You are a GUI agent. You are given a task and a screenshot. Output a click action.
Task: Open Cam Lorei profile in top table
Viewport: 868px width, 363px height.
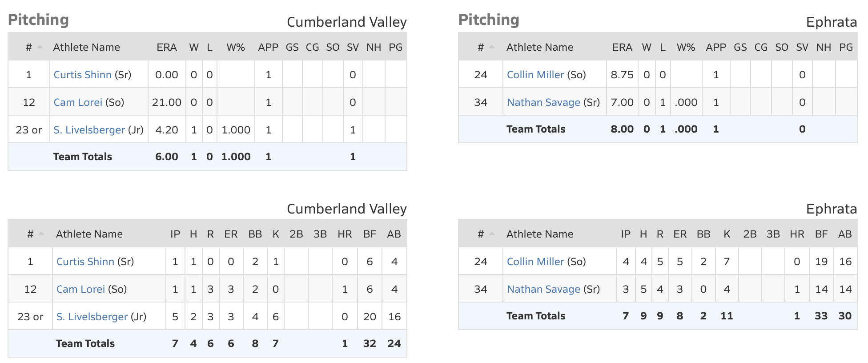point(78,102)
